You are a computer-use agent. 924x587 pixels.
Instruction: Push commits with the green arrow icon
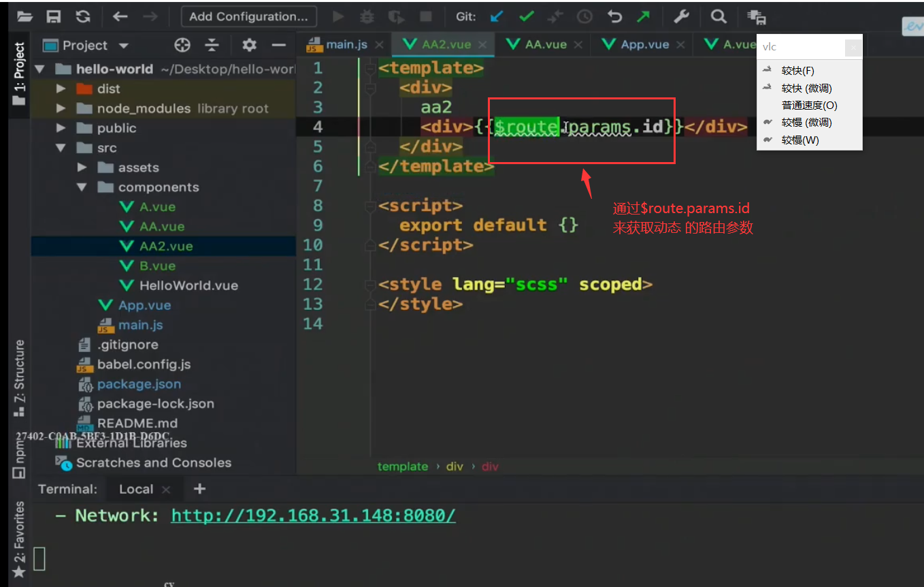click(x=643, y=16)
